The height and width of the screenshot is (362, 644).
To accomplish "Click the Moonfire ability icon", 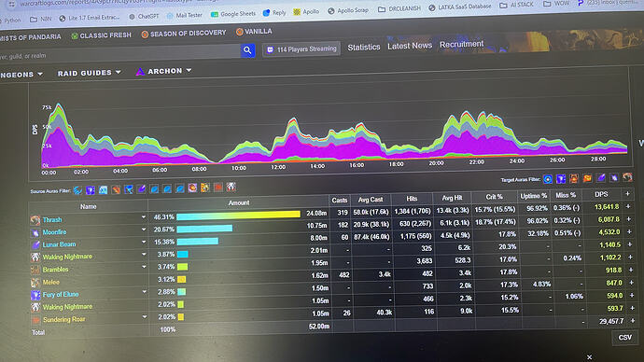I will [35, 232].
